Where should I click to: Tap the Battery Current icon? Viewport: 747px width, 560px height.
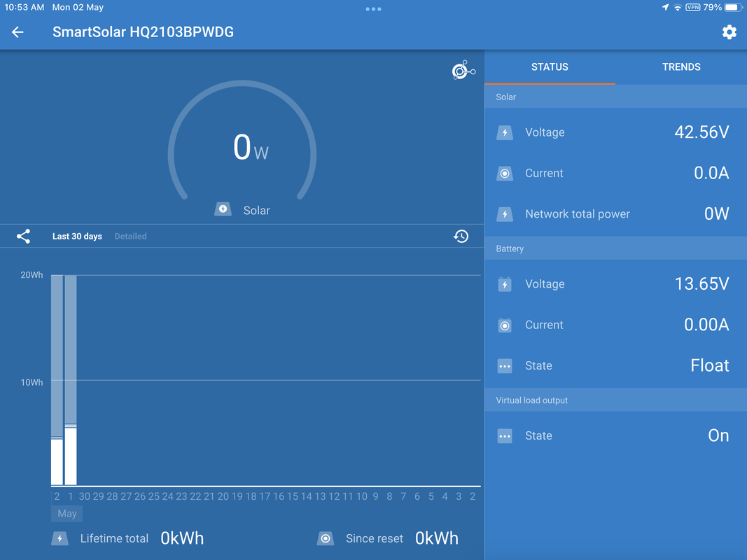pos(505,325)
